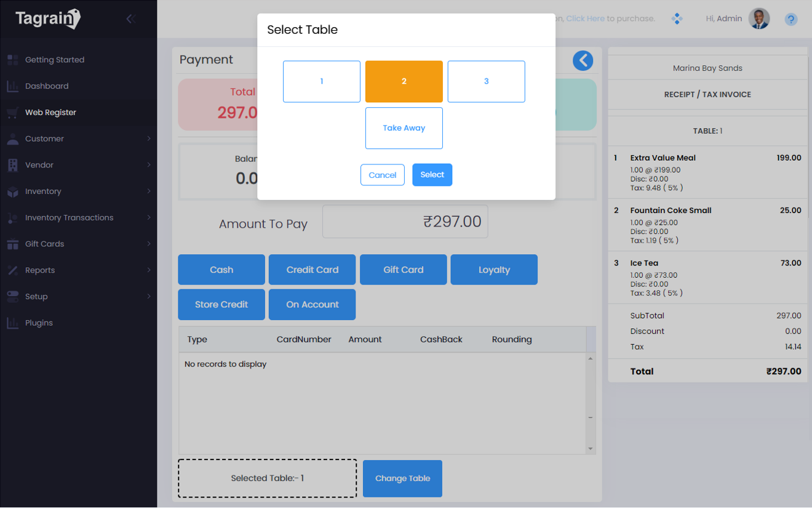Select the Dashboard icon in the sidebar
The height and width of the screenshot is (508, 812).
click(12, 86)
